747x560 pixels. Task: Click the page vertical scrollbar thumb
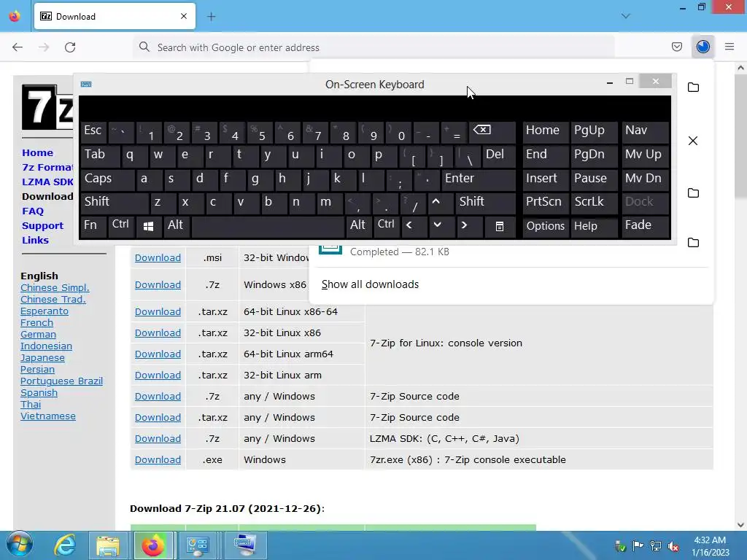tap(740, 136)
